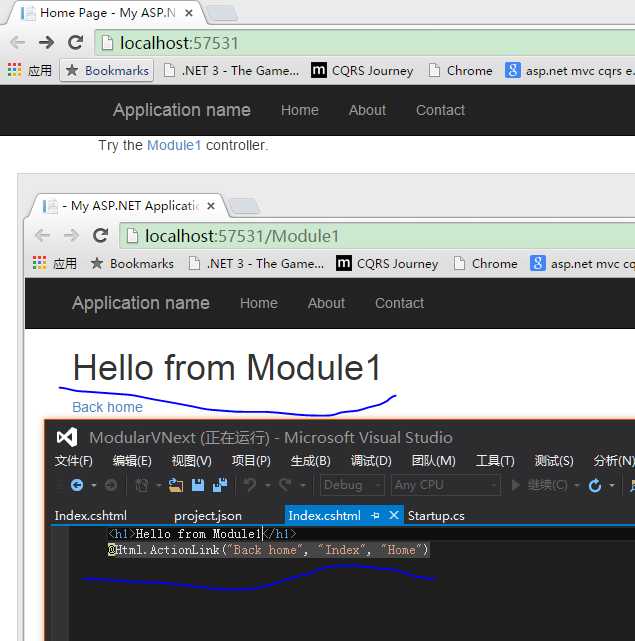
Task: Reload the Module1 browser window
Action: [x=101, y=235]
